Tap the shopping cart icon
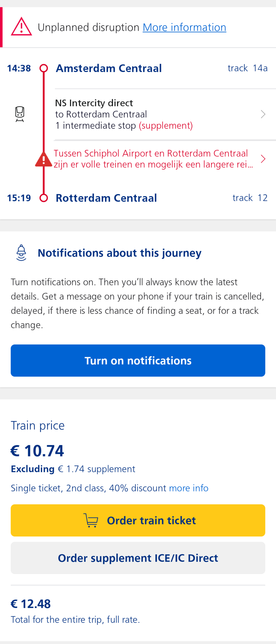The width and height of the screenshot is (276, 644). (x=91, y=520)
